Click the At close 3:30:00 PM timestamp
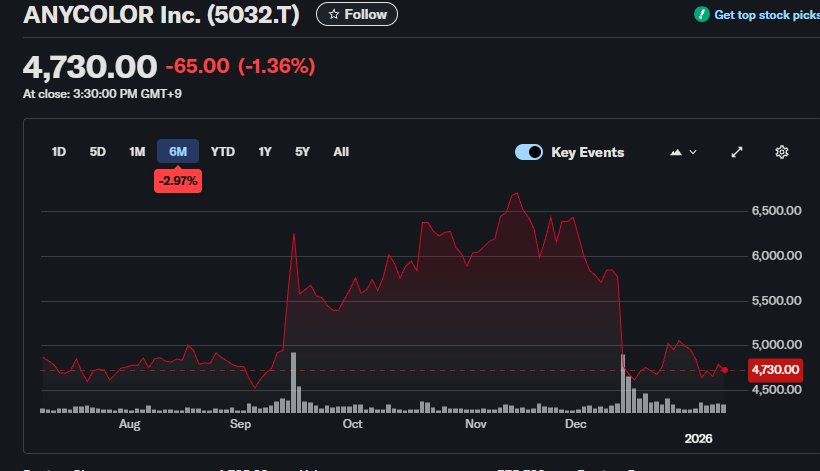The width and height of the screenshot is (820, 471). click(x=102, y=94)
